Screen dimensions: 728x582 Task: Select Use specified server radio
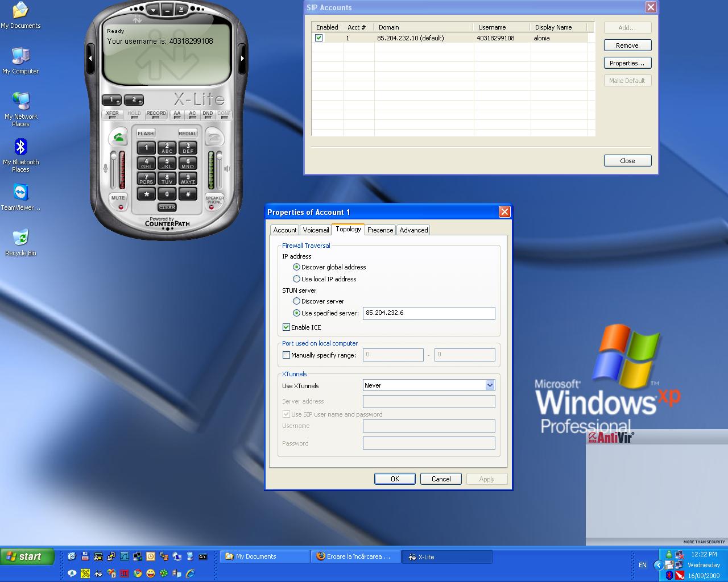point(296,313)
